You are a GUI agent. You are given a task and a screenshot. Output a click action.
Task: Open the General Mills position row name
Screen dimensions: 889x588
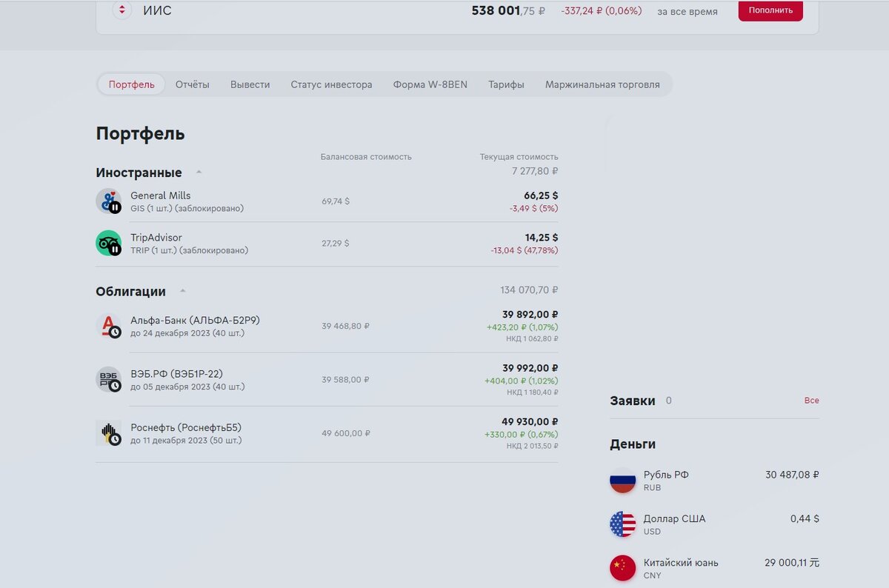click(161, 196)
